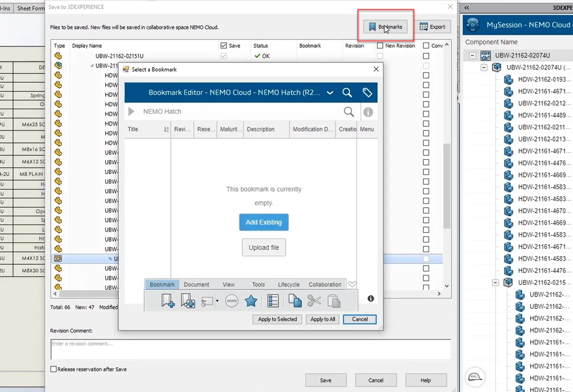Click the file list scroll-right arrow
Viewport: 573px width, 392px height.
(x=439, y=294)
